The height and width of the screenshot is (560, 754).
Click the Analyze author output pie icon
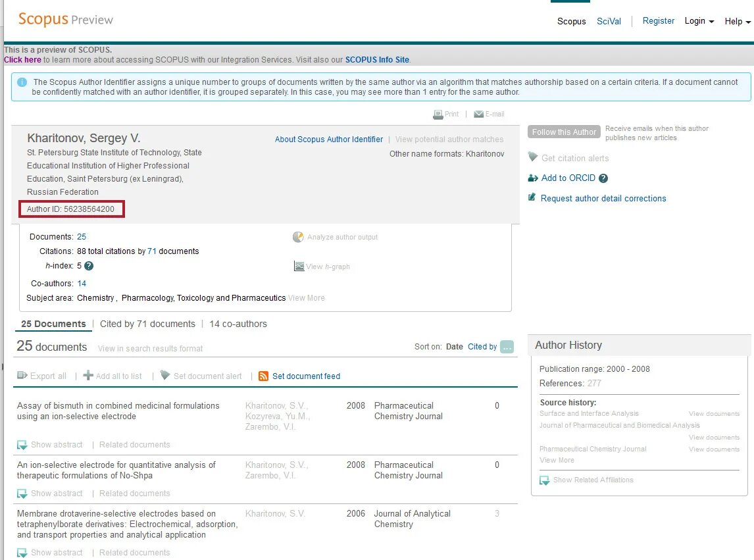click(x=298, y=237)
